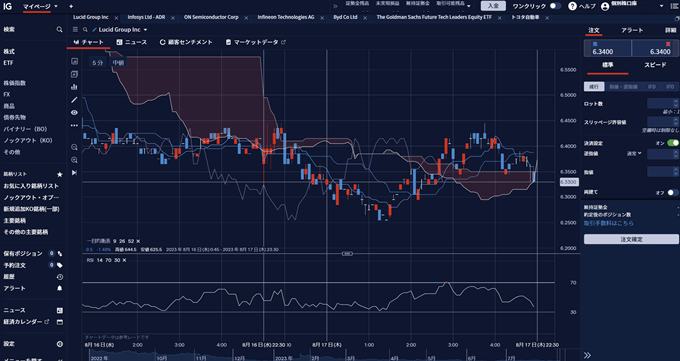Open the layout icon at top right corner
This screenshot has height=361, width=680.
point(674,6)
